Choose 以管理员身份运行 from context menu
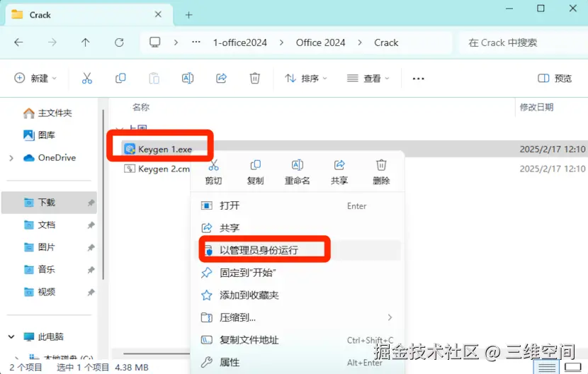The height and width of the screenshot is (374, 588). pos(298,250)
